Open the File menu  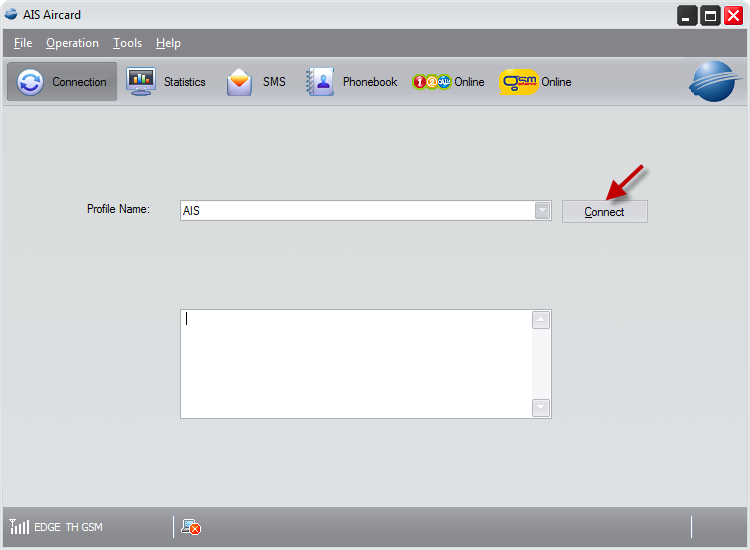click(x=22, y=43)
